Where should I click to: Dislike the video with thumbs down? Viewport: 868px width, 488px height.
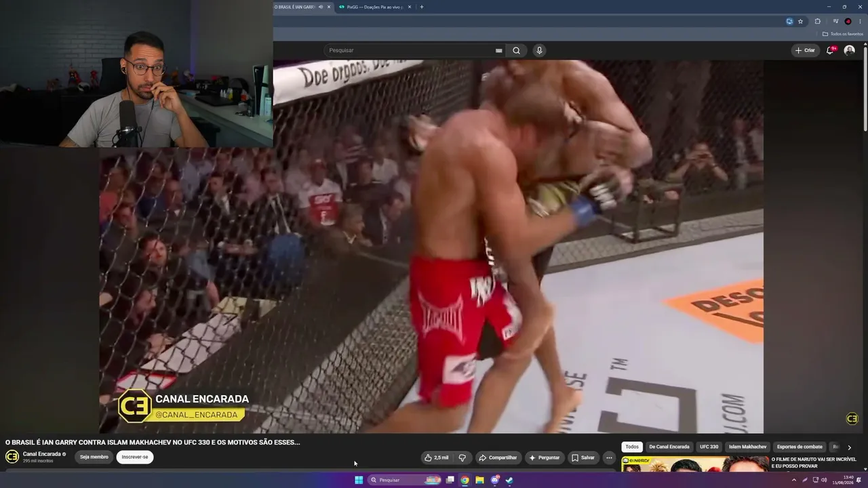(x=462, y=457)
